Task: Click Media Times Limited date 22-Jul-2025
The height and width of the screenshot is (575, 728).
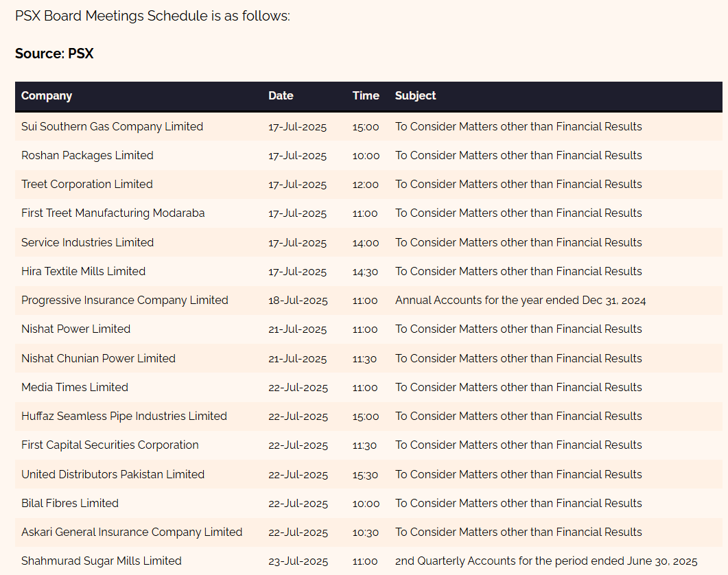Action: (x=298, y=388)
